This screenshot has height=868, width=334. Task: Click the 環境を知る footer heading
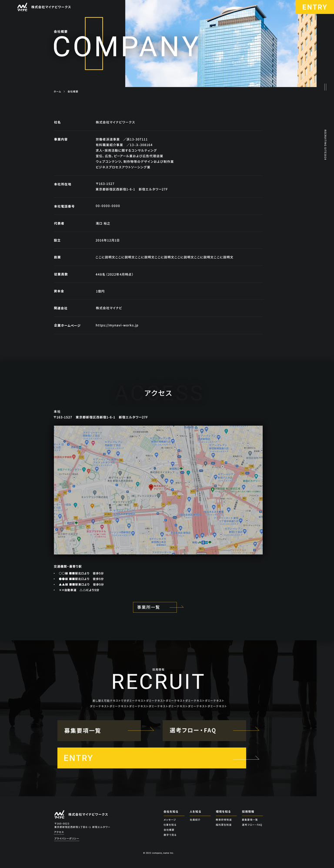tap(223, 812)
